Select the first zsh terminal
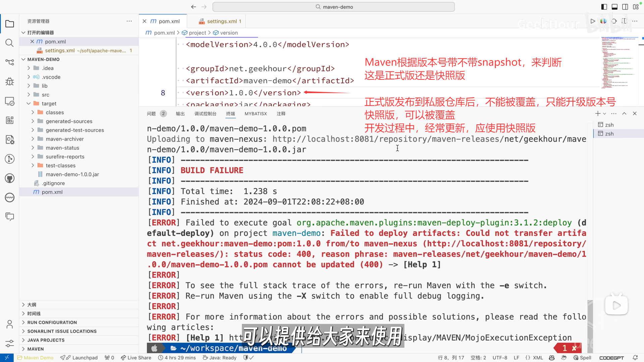This screenshot has width=644, height=362. tap(618, 125)
